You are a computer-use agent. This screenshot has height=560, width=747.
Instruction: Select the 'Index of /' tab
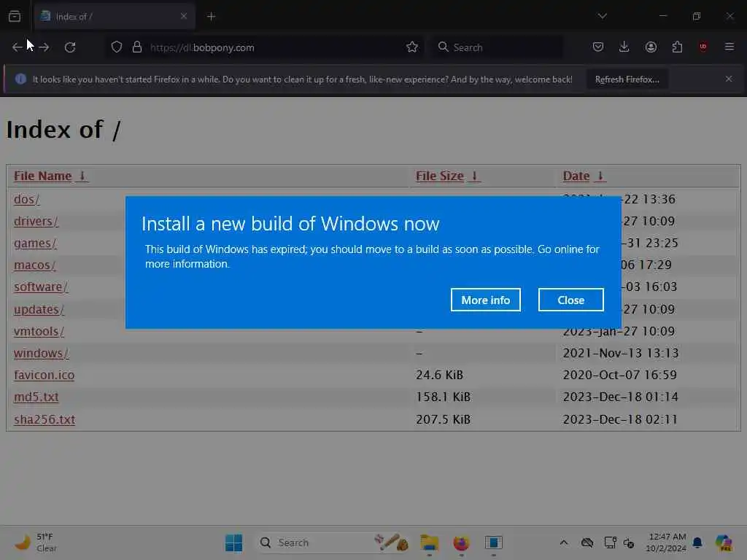[115, 16]
